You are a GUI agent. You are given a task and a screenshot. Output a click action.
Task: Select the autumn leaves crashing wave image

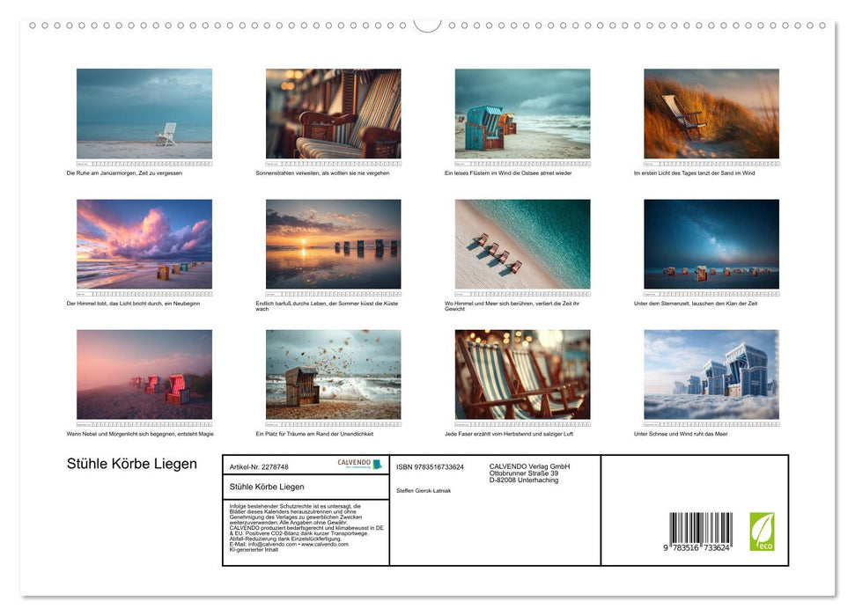point(333,374)
